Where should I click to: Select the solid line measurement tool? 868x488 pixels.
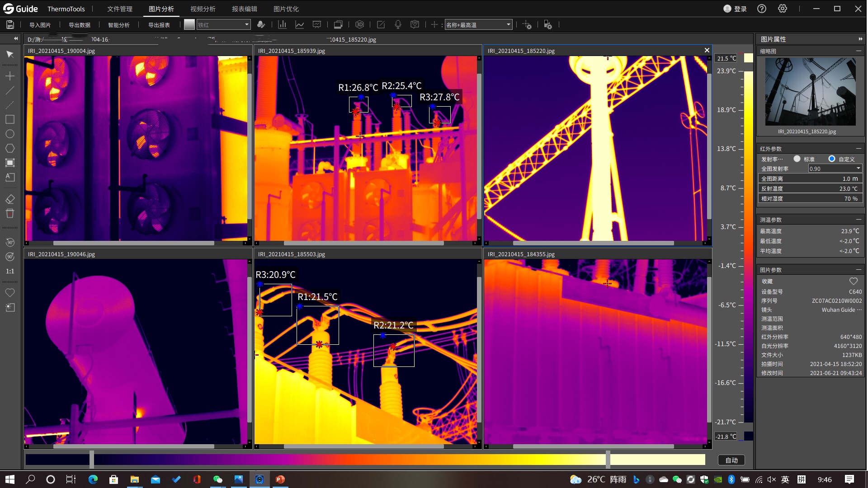pyautogui.click(x=10, y=90)
